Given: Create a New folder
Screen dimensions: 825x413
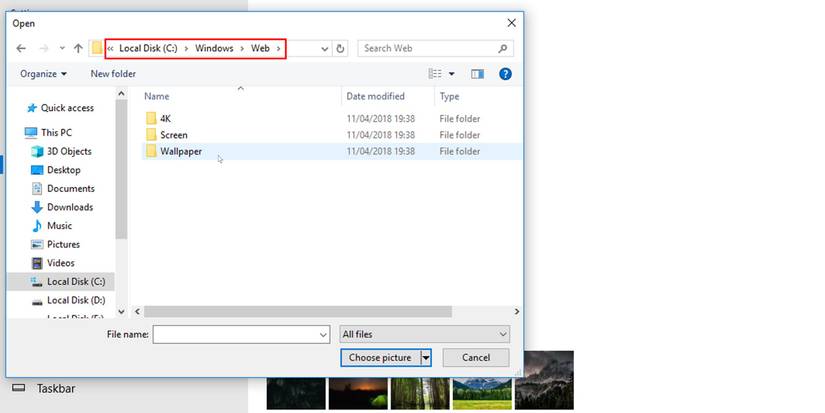Looking at the screenshot, I should (113, 74).
